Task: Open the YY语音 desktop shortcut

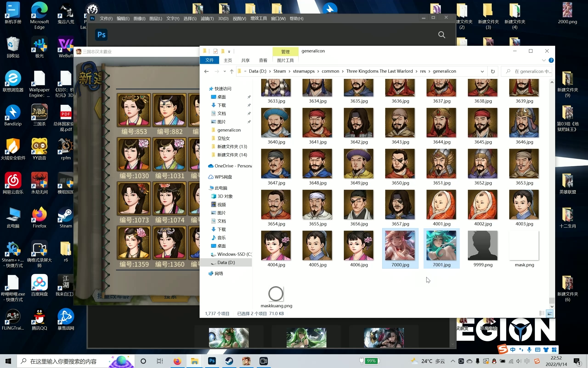Action: 39,149
